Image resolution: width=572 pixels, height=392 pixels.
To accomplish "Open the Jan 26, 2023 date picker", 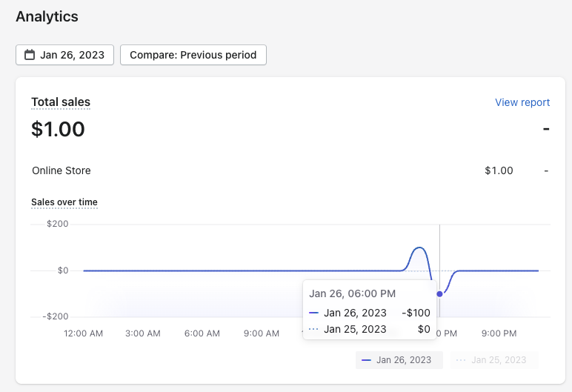I will (x=64, y=55).
